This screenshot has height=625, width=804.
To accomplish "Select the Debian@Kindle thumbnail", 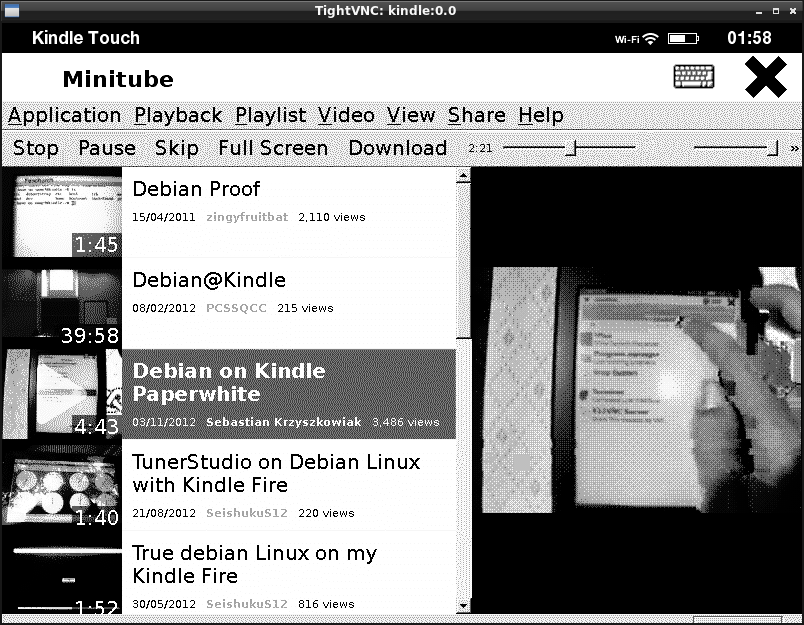I will pos(62,304).
